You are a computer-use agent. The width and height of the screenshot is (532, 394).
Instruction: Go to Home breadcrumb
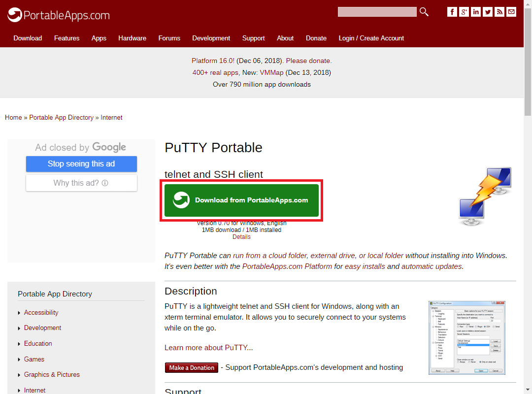tap(14, 117)
